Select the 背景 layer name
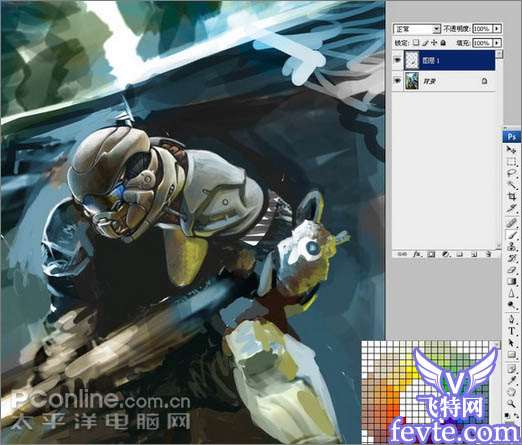Viewport: 522px width, 445px height. 430,81
